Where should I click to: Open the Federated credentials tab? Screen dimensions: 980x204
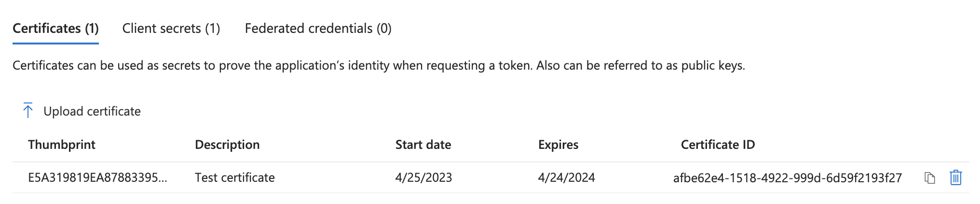click(318, 29)
